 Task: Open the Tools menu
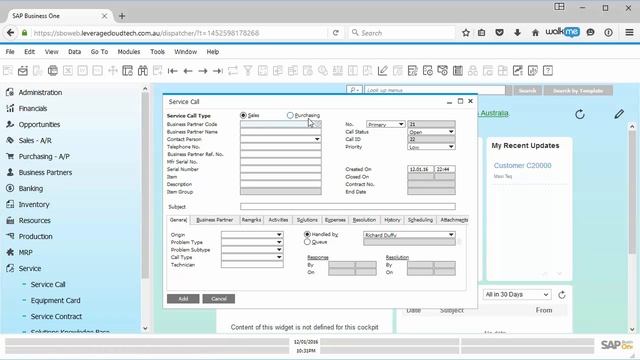click(x=157, y=52)
